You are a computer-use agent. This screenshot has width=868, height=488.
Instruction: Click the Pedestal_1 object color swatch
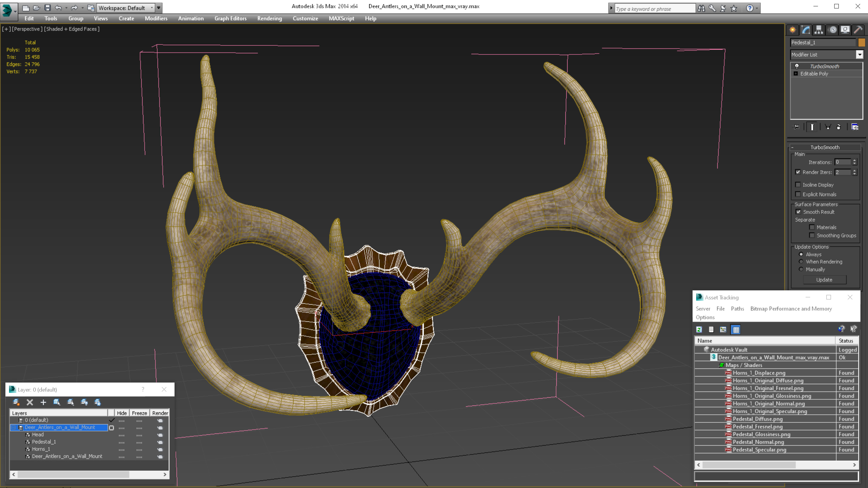862,42
